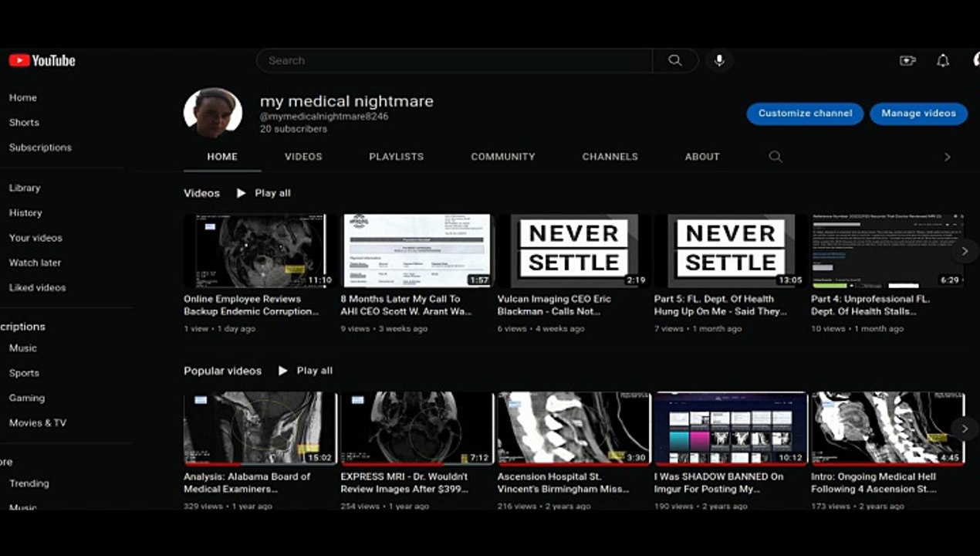Open Part 5 FL. Dept. Of Health thumbnail
This screenshot has width=980, height=556.
point(730,251)
